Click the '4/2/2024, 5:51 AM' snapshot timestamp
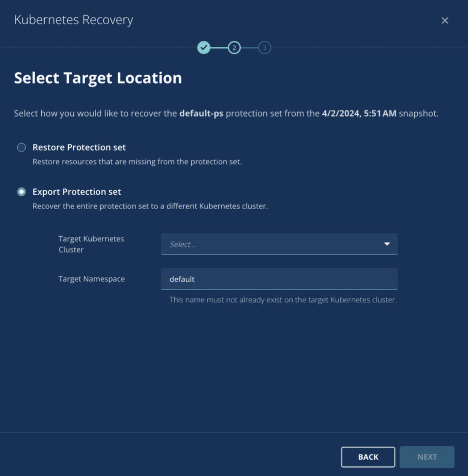The width and height of the screenshot is (468, 476). click(x=359, y=113)
